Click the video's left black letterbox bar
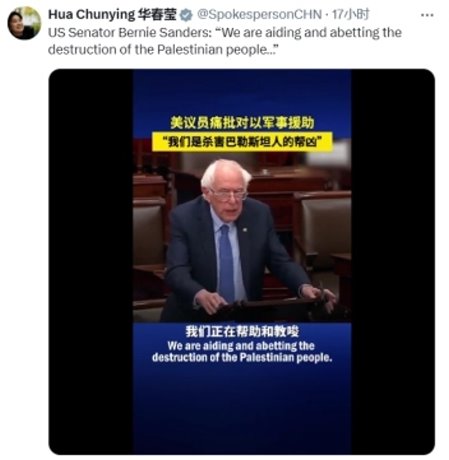Image resolution: width=449 pixels, height=460 pixels. click(x=91, y=262)
